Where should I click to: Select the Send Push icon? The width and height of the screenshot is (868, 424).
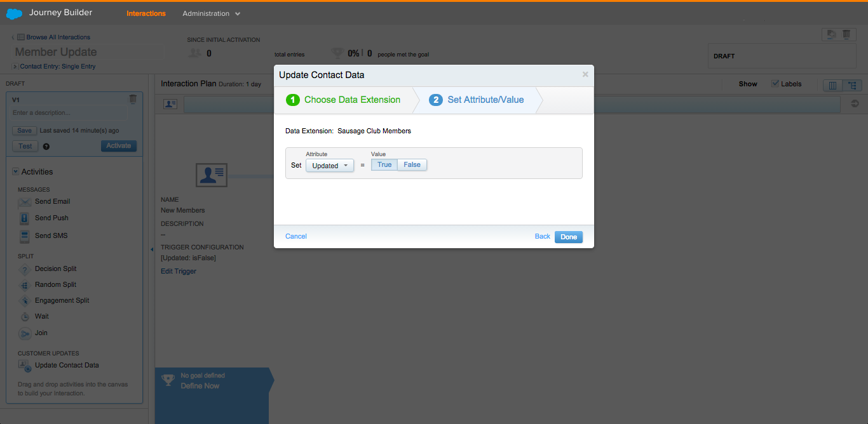pos(25,218)
